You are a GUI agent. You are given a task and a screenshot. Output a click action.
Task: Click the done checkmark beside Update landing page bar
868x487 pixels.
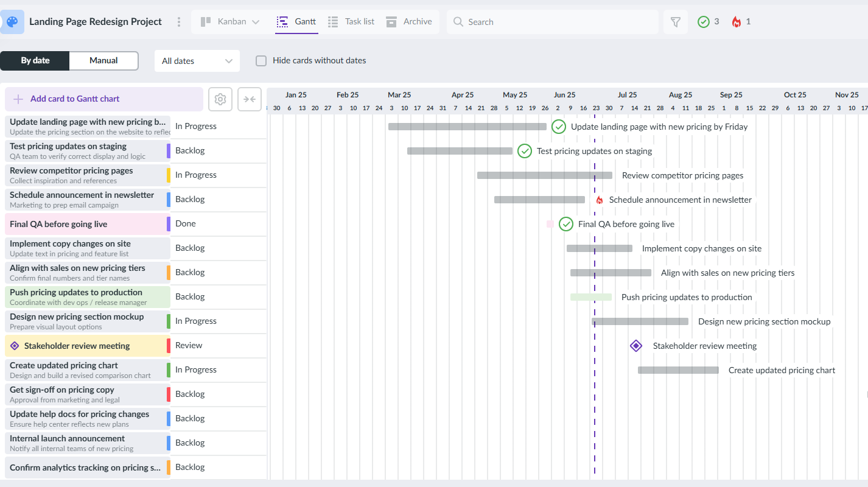tap(559, 127)
